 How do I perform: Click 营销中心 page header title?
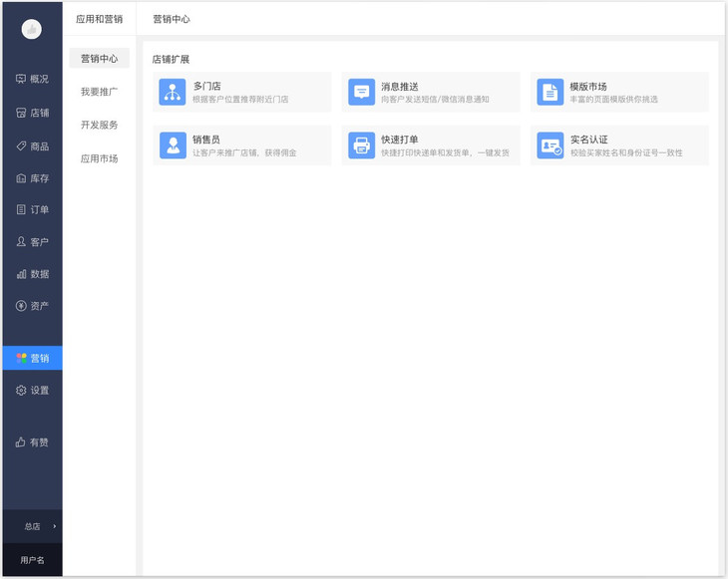pyautogui.click(x=172, y=19)
